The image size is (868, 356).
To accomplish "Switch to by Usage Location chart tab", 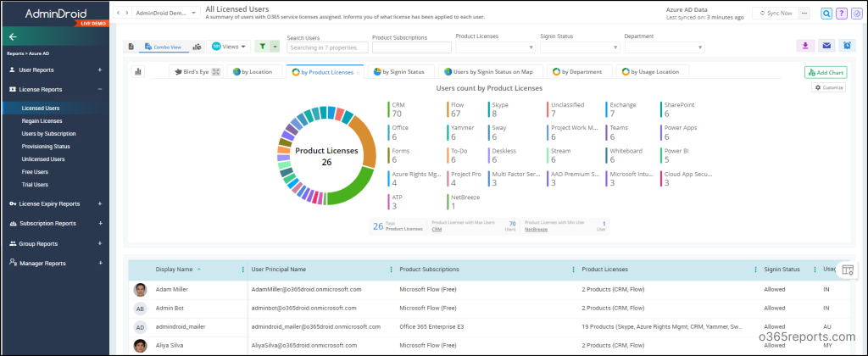I will tap(652, 72).
